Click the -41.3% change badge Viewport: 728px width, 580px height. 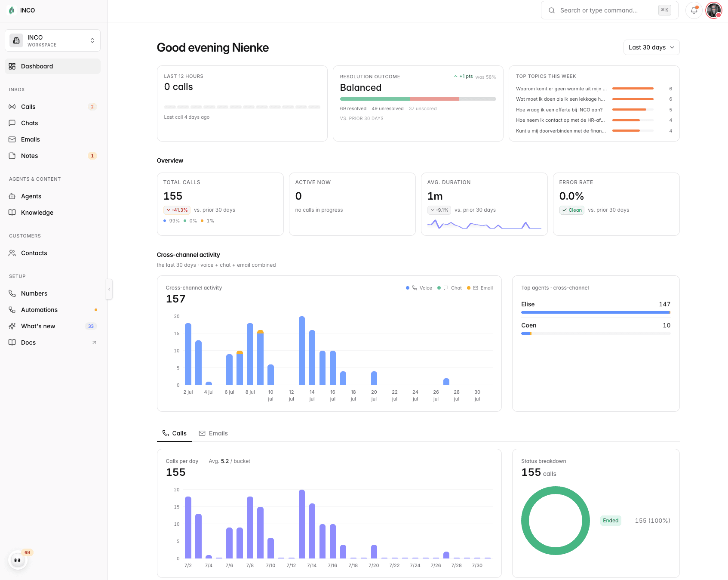click(x=177, y=210)
